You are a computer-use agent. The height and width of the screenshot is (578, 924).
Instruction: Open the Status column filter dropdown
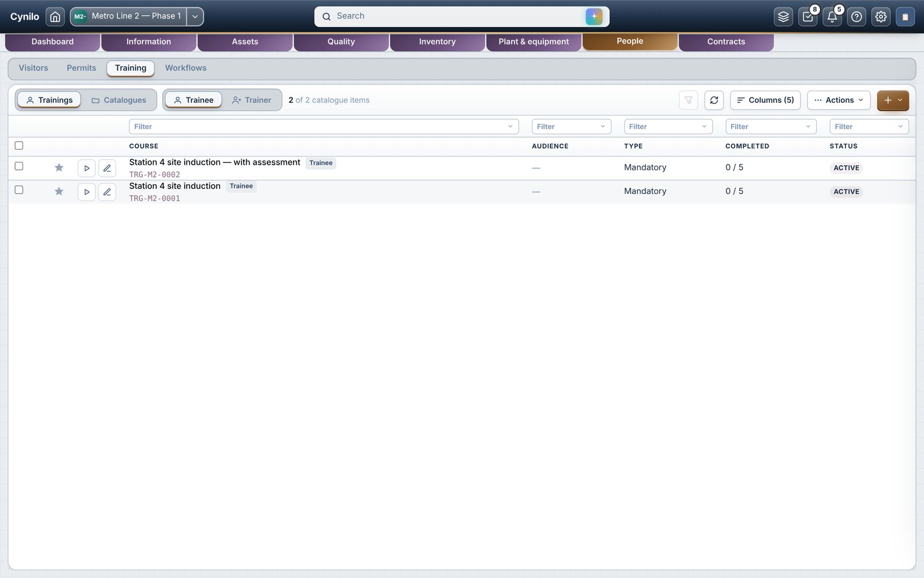869,127
